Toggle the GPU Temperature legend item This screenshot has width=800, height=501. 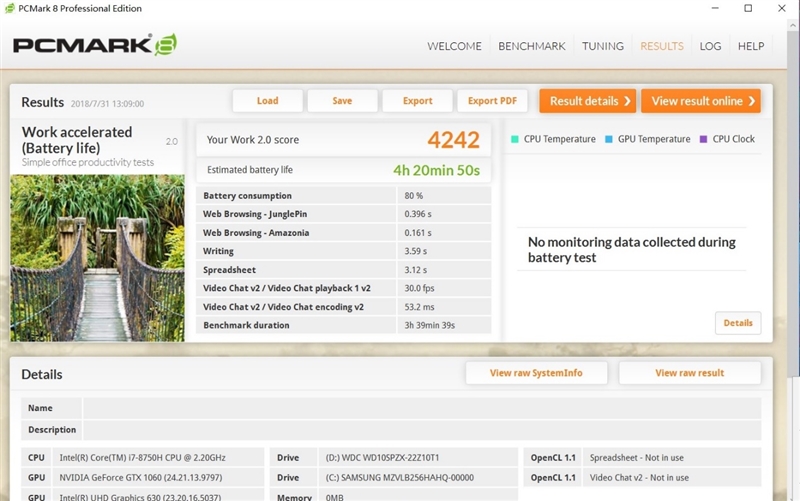(x=647, y=139)
